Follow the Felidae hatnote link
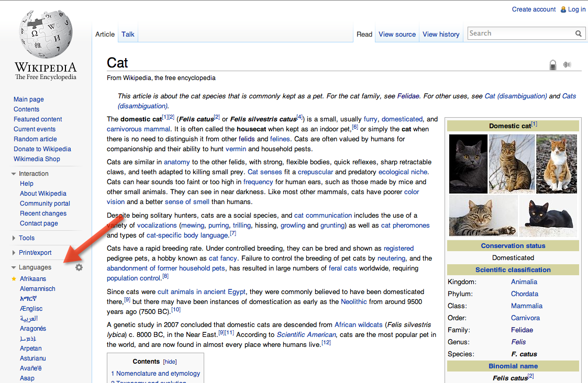The image size is (588, 383). [408, 96]
